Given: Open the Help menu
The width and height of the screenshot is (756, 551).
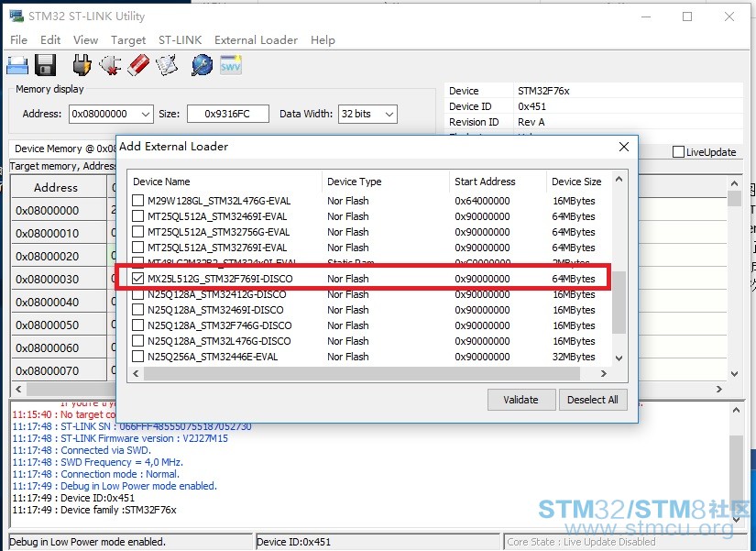Looking at the screenshot, I should point(323,40).
